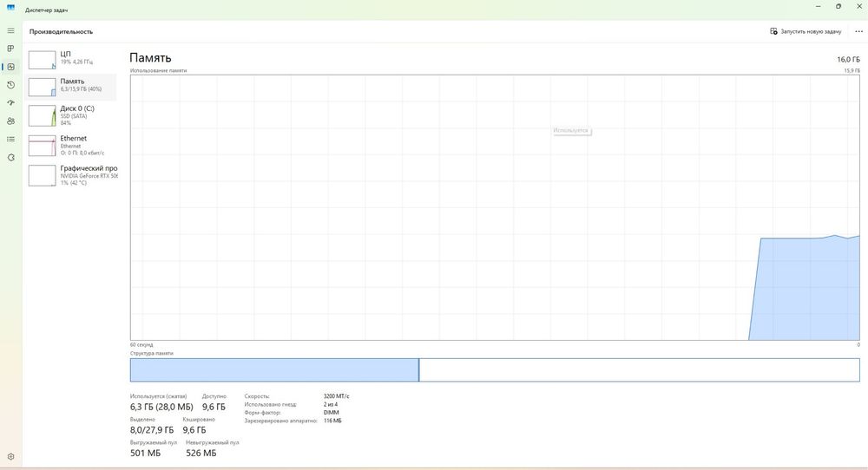Click Кэшировано value 9,6 ГБ
The width and height of the screenshot is (868, 470).
[194, 429]
